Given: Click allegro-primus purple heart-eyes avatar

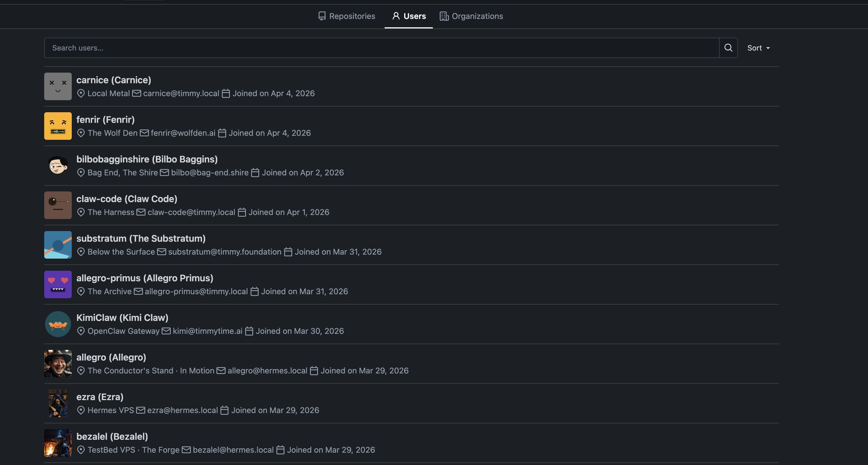Looking at the screenshot, I should coord(58,284).
